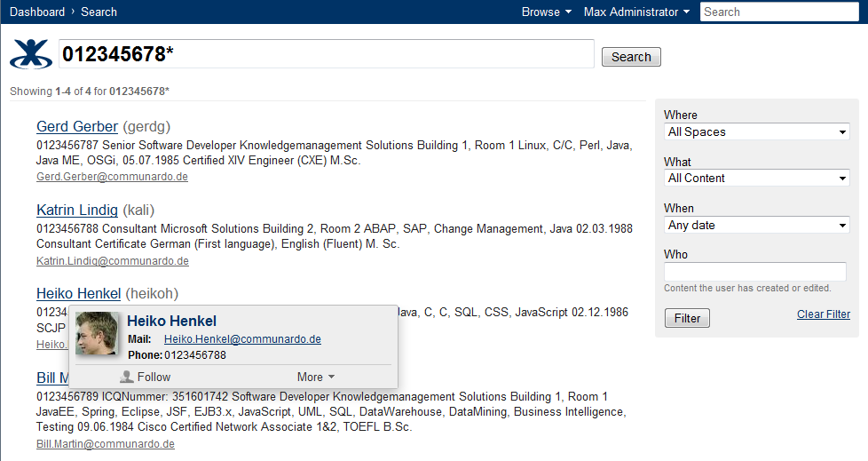Click the Bill.Martin@communardo.de email link
This screenshot has width=868, height=461.
tap(106, 444)
